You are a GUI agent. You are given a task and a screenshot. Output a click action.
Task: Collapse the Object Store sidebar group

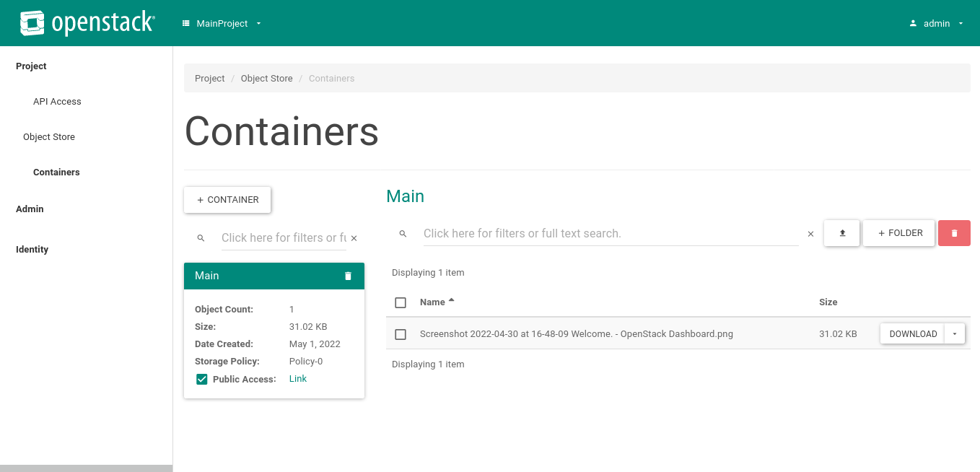[x=49, y=137]
